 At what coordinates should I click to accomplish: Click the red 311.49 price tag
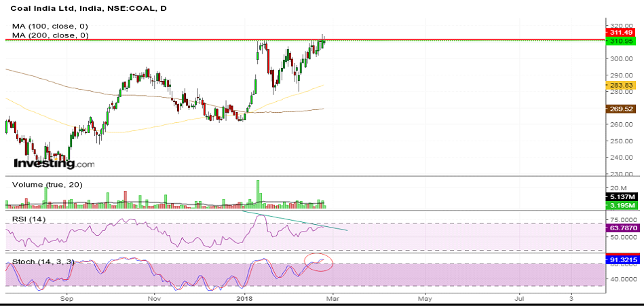coord(621,33)
